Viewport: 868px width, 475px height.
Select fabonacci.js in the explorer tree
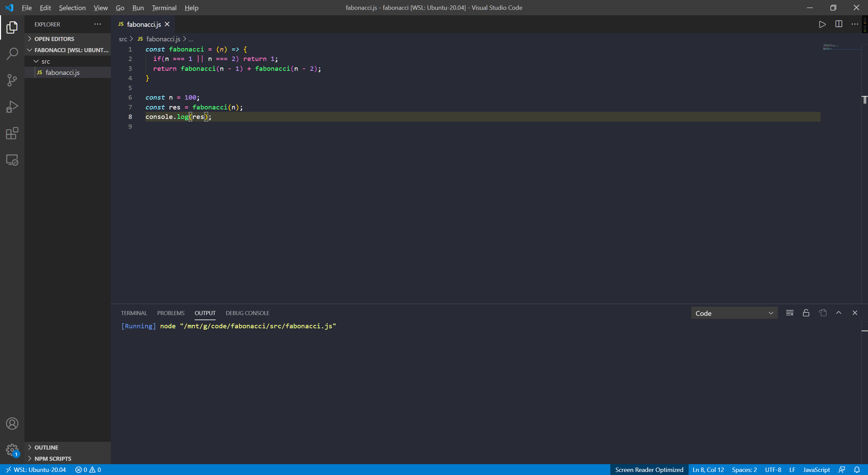[x=68, y=73]
